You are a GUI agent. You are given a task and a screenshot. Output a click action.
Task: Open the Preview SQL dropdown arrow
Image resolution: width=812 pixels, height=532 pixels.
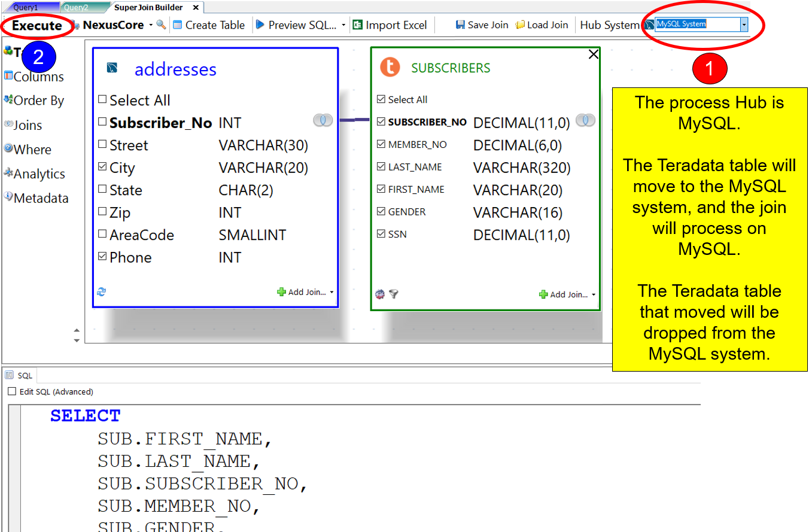point(343,25)
